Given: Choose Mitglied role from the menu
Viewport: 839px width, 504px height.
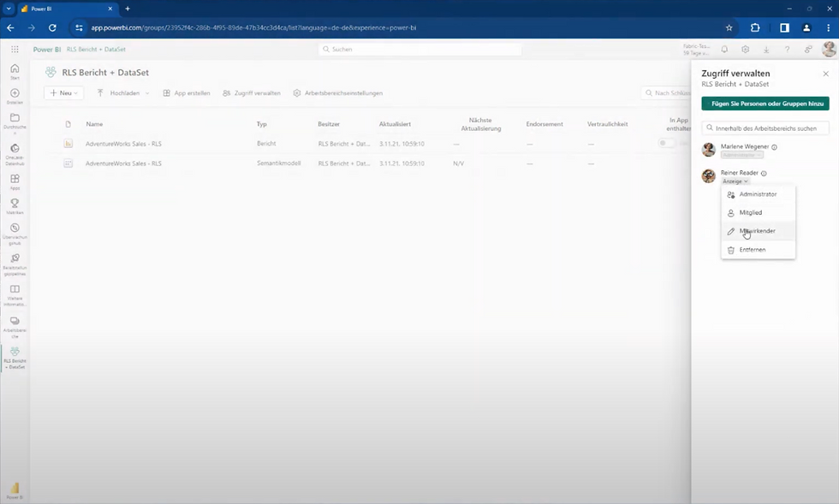Looking at the screenshot, I should [759, 212].
